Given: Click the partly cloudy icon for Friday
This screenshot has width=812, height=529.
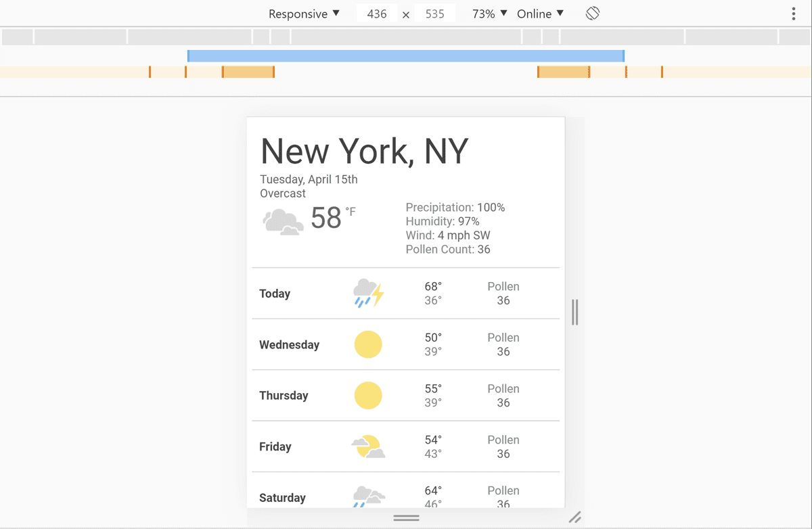Looking at the screenshot, I should [x=368, y=446].
